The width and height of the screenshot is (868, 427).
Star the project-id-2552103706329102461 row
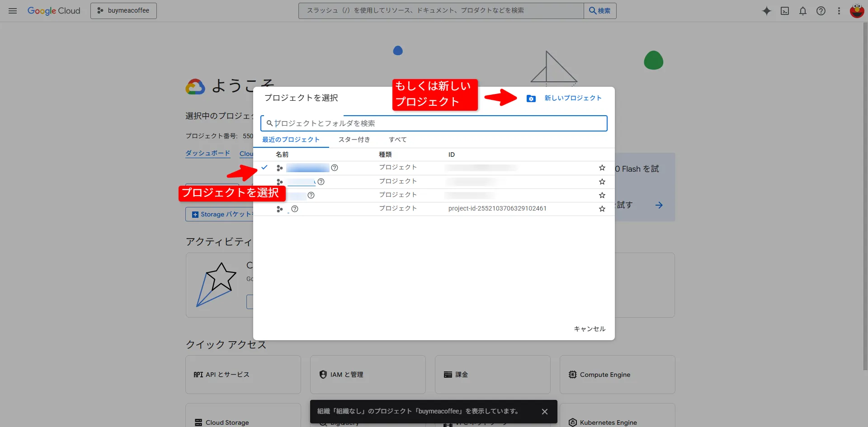click(x=602, y=209)
